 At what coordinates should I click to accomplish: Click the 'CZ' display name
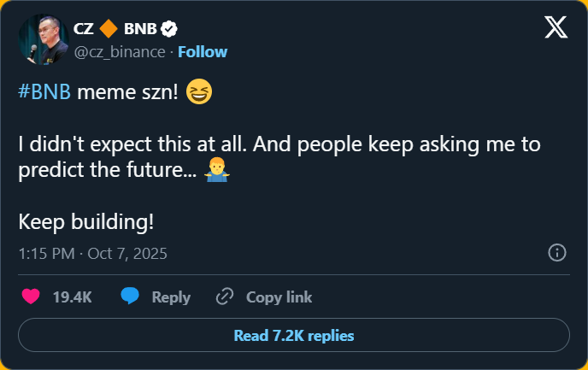pos(84,30)
